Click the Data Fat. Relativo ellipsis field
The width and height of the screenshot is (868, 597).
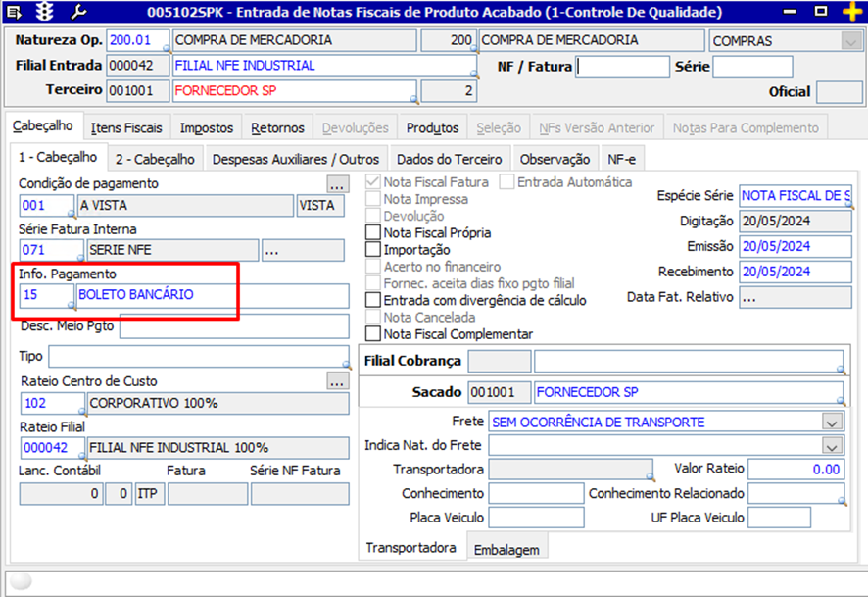pos(796,297)
